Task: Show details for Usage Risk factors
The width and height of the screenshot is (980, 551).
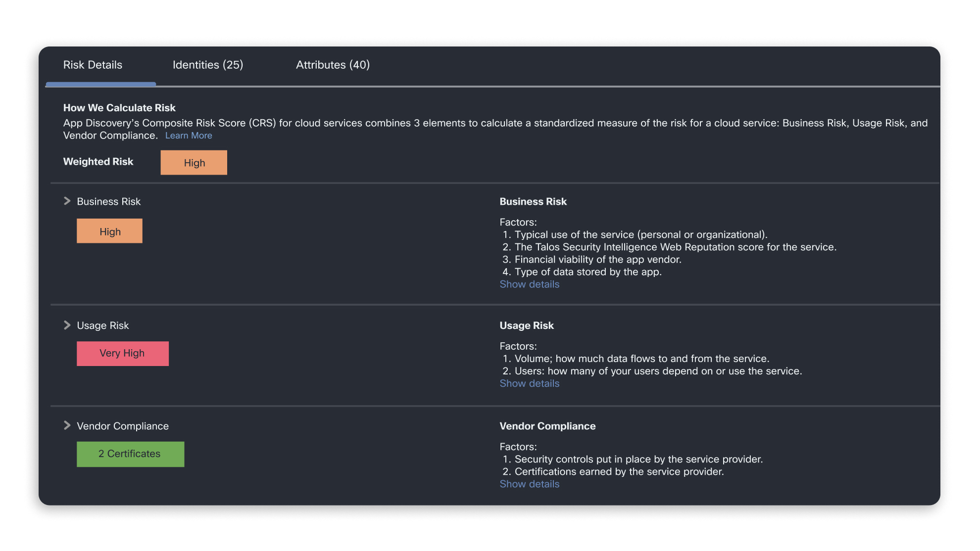Action: (529, 383)
